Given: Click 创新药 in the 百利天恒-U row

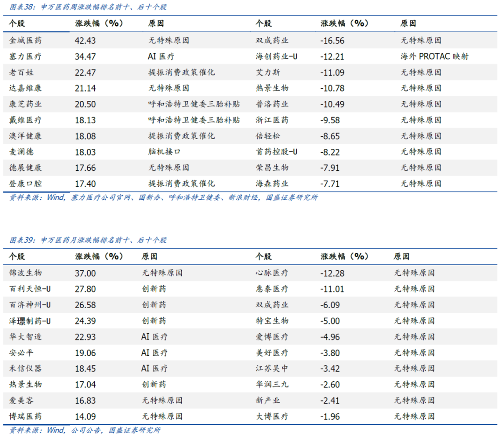Looking at the screenshot, I should click(x=154, y=289).
